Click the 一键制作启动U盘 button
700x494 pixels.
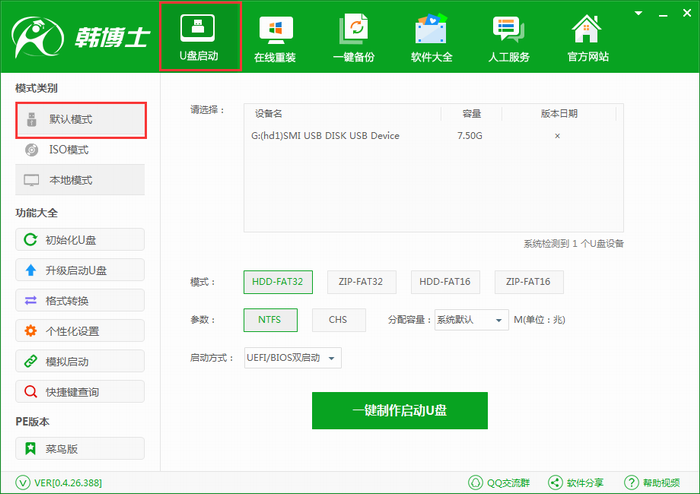click(x=399, y=411)
